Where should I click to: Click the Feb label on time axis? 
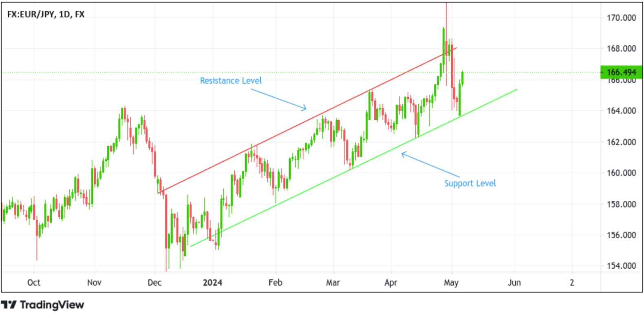pyautogui.click(x=276, y=283)
